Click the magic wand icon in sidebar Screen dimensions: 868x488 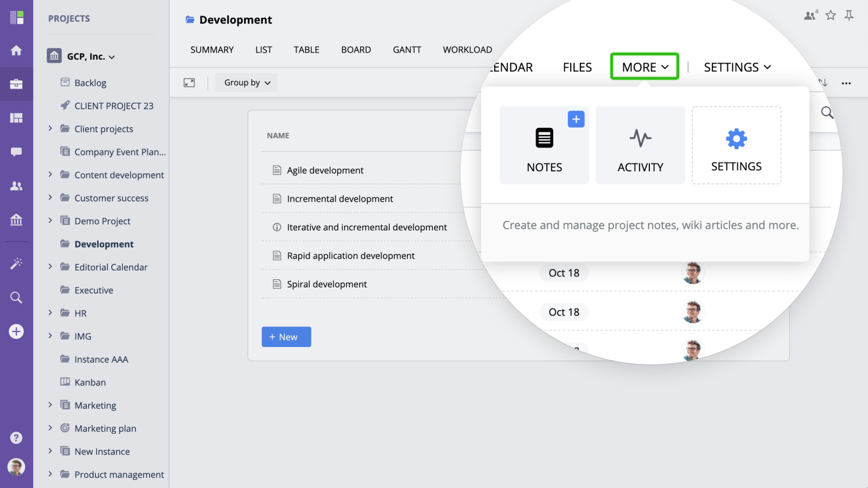click(x=16, y=264)
